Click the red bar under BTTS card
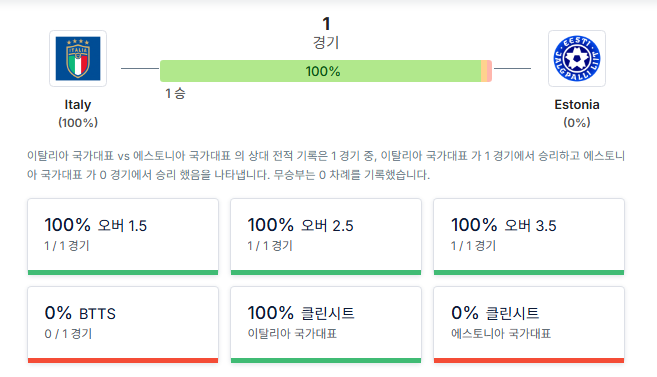Viewport: 657px width, 377px height. click(123, 360)
